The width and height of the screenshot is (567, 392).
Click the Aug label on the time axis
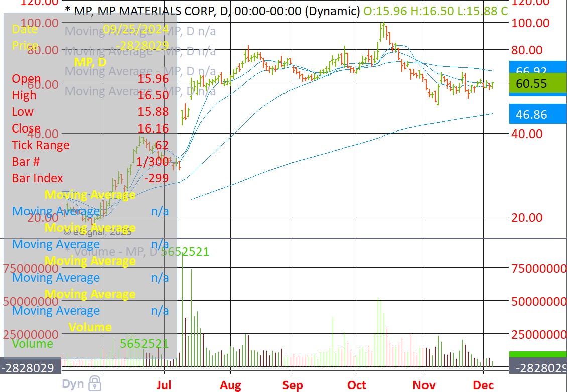pos(230,385)
